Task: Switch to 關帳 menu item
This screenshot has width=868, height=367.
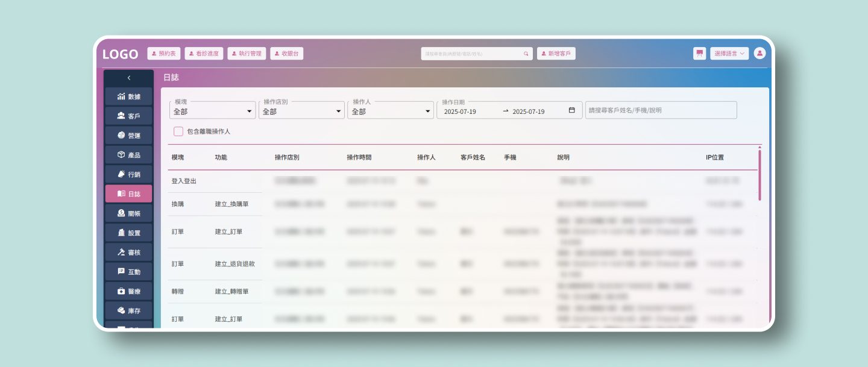Action: coord(128,213)
